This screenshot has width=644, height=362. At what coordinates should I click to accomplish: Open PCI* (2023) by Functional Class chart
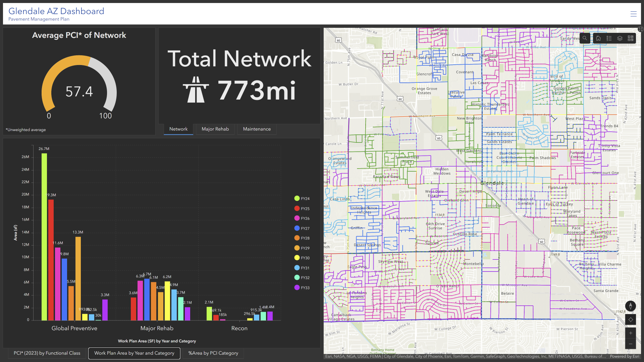click(47, 353)
